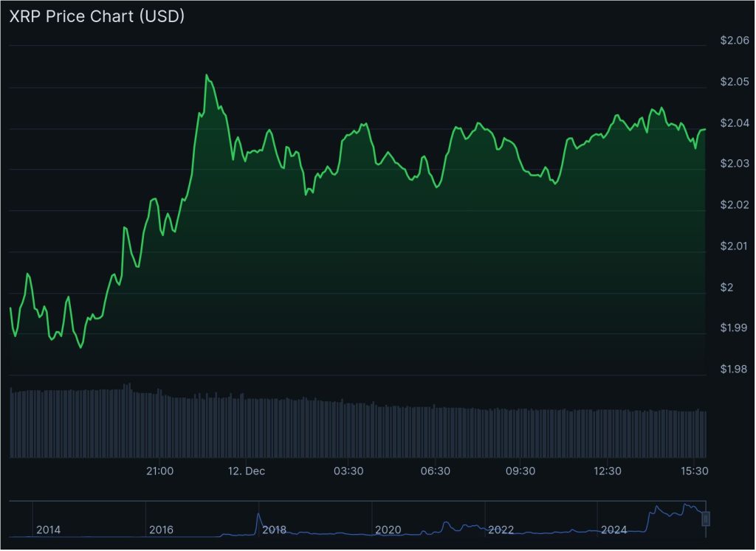The height and width of the screenshot is (551, 756).
Task: Select 2018 in the navigator timeline
Action: coord(274,530)
